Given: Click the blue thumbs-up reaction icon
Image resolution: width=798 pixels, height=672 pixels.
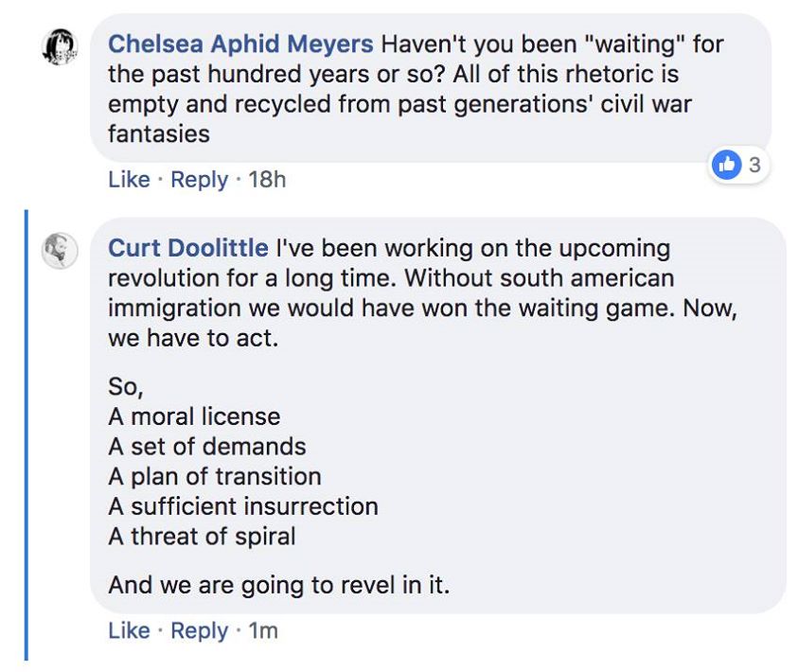Looking at the screenshot, I should 727,165.
